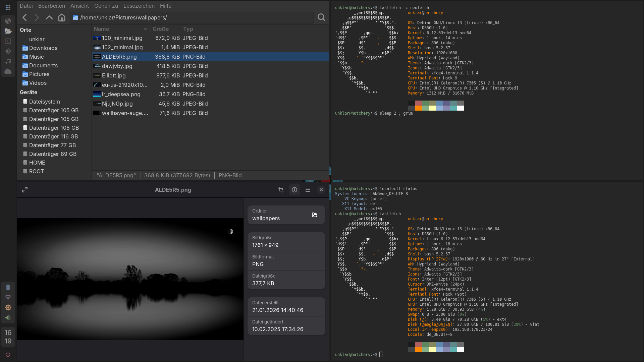Click the Name column sort arrow
644x362 pixels.
click(x=145, y=29)
